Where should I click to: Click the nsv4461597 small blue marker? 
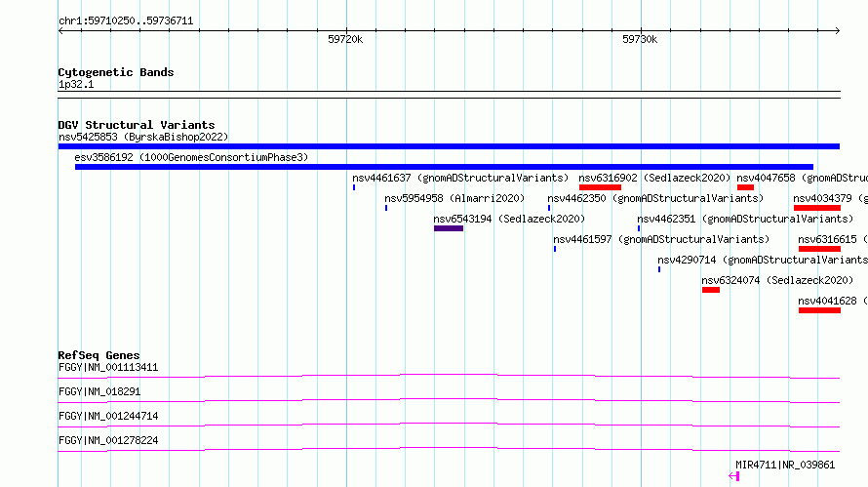[x=555, y=249]
